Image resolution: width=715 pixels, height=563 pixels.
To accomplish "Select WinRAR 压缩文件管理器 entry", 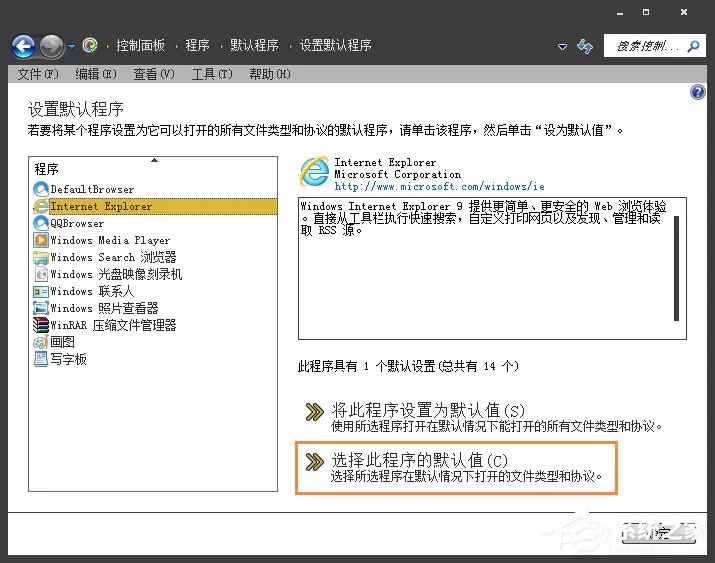I will click(153, 325).
